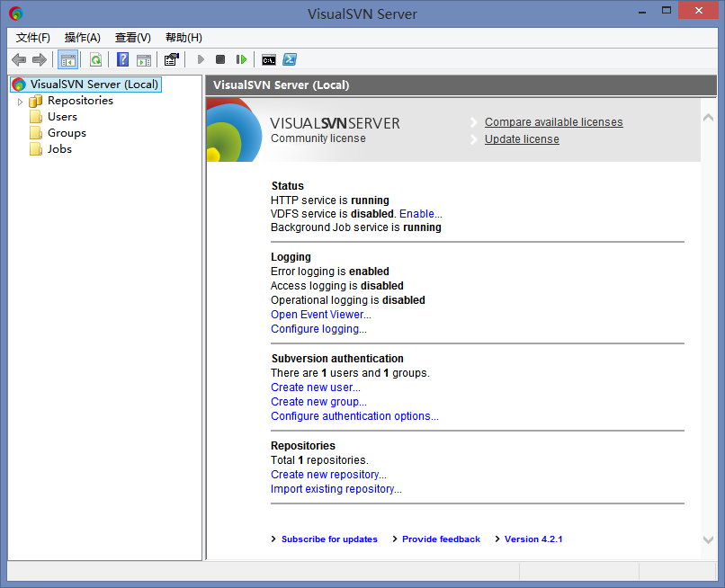Click Subscribe for updates link

tap(329, 539)
